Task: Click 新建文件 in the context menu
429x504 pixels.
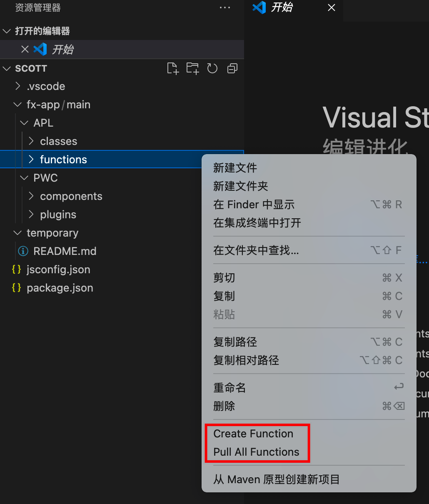Action: tap(235, 168)
